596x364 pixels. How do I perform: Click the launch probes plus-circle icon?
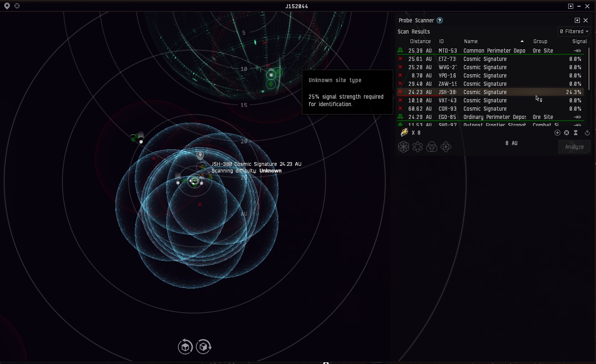(x=557, y=133)
